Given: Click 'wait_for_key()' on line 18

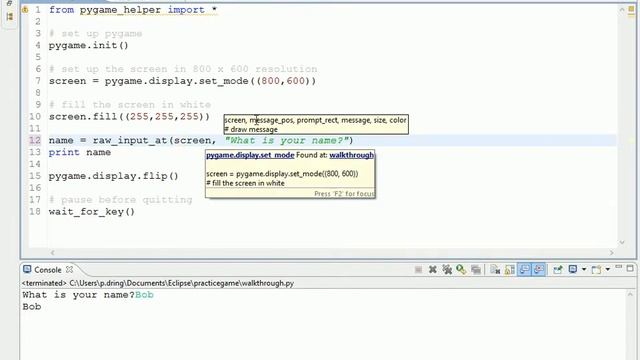Looking at the screenshot, I should click(92, 212).
